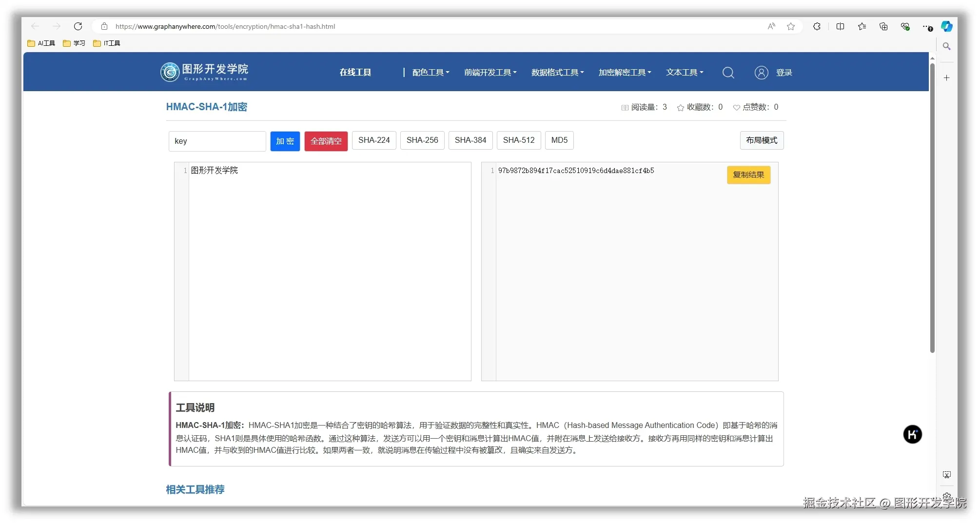980x523 pixels.
Task: Click the 相关工具推荐 heading link
Action: [x=195, y=490]
